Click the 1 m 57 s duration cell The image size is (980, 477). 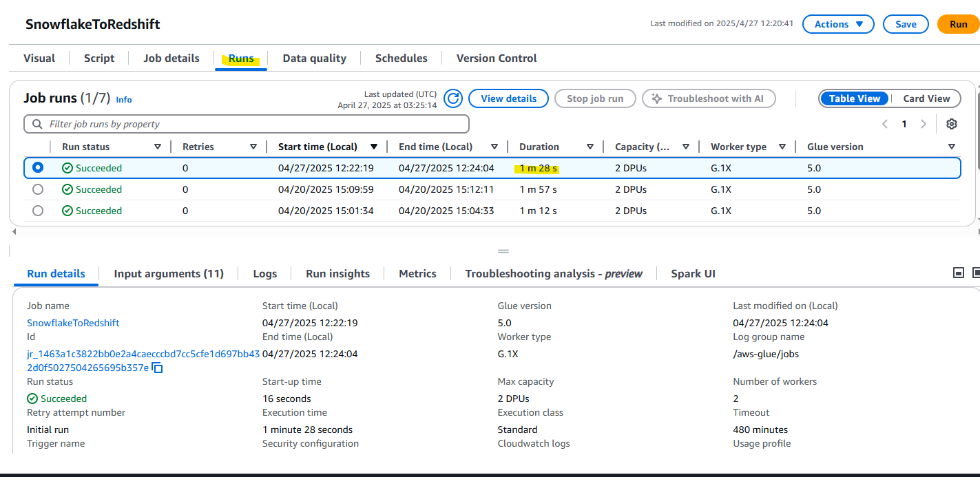coord(539,189)
